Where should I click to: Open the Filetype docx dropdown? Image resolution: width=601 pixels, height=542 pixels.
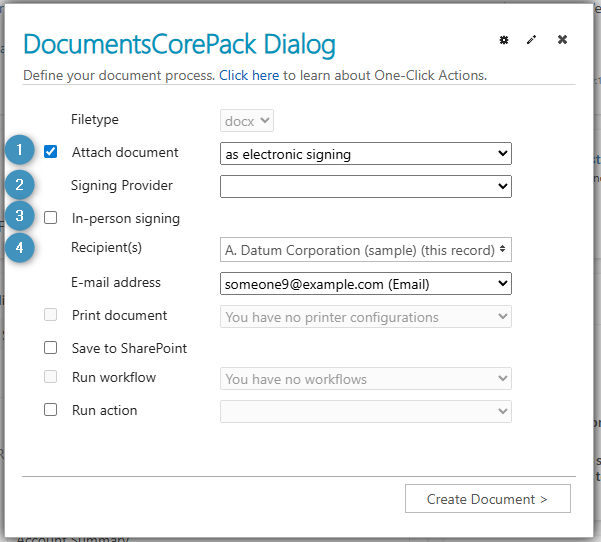[x=247, y=121]
